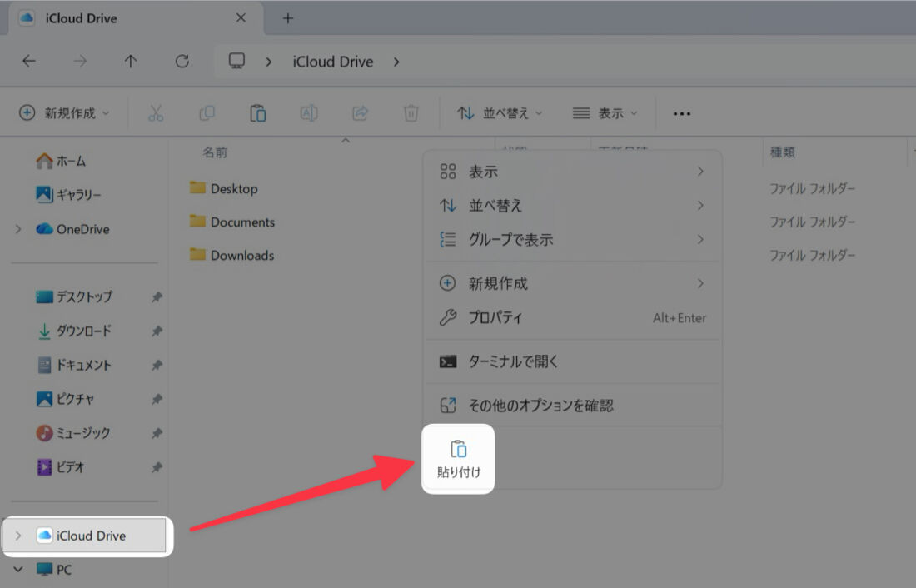
Task: Open the 並べ替え sort dropdown
Action: [498, 112]
